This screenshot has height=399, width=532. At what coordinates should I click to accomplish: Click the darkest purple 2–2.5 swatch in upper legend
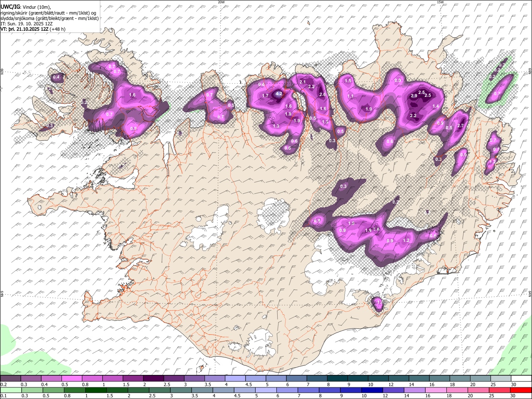coord(153,378)
